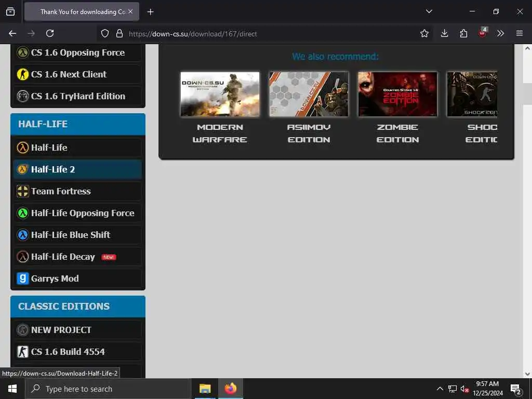Click the Half-Life lambda icon
Image resolution: width=532 pixels, height=399 pixels.
(x=23, y=148)
